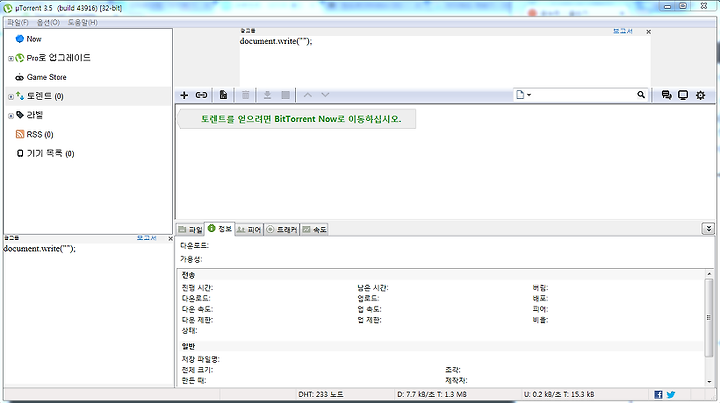Switch to the 파일 tab
The width and height of the screenshot is (720, 403).
[190, 229]
